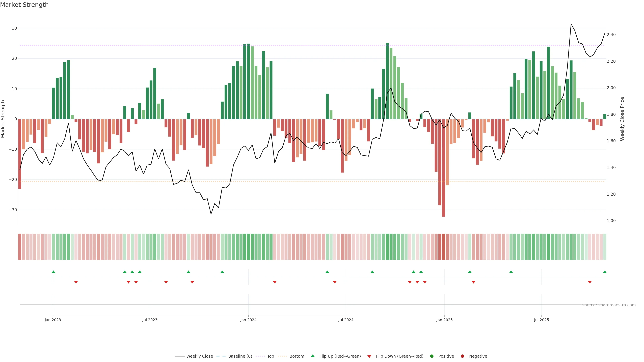The height and width of the screenshot is (362, 644).
Task: Click the last green flip-up triangle at far right
Action: (x=604, y=272)
